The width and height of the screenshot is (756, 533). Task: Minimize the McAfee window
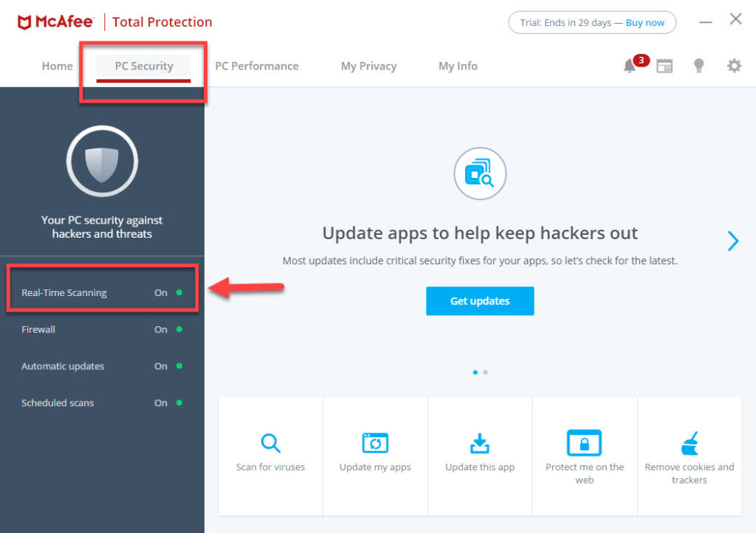tap(705, 22)
